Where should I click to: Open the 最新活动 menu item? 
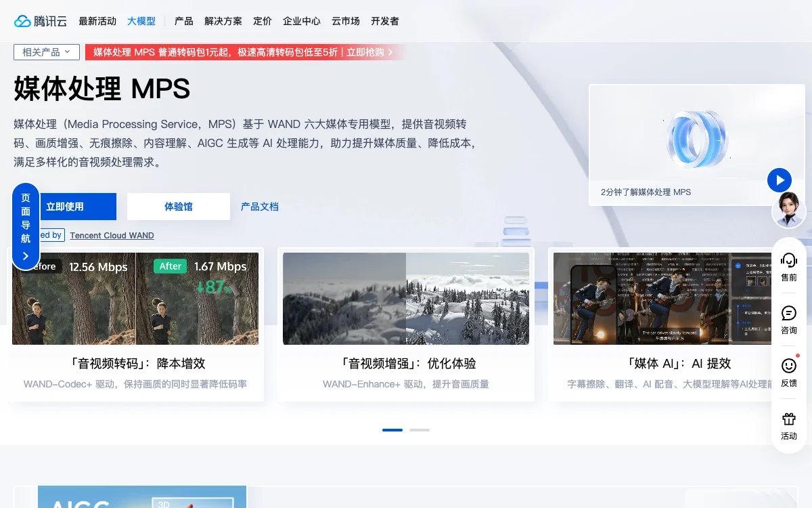pyautogui.click(x=97, y=21)
